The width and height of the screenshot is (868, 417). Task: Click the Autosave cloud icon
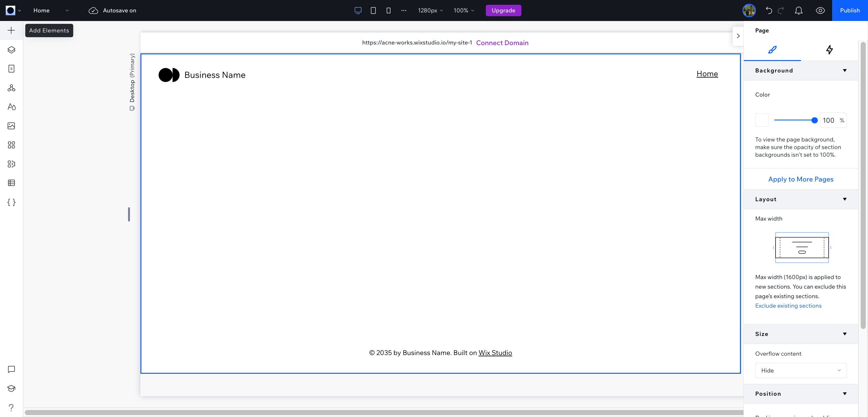[x=93, y=10]
